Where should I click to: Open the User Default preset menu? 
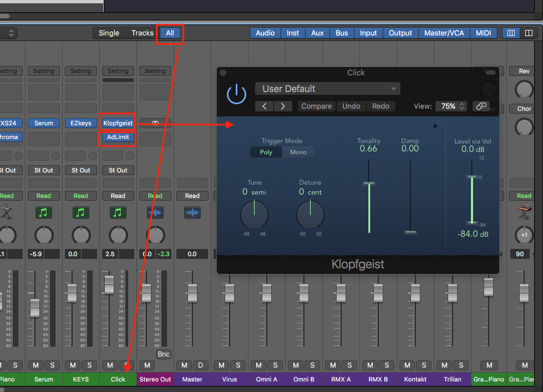click(x=328, y=89)
